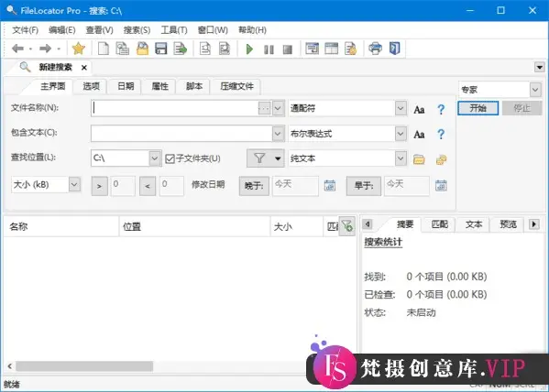The image size is (549, 392).
Task: Create a new search with the blank page icon
Action: click(103, 49)
